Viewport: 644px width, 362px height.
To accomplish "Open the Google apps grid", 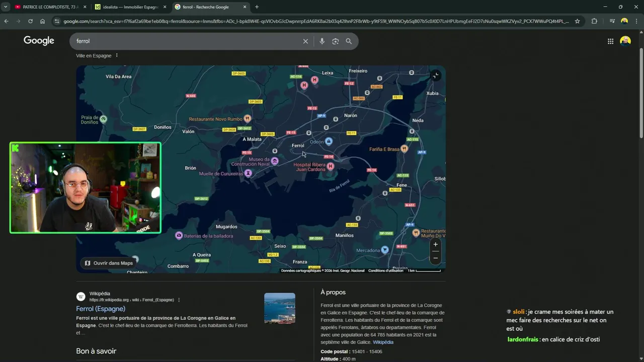I will [610, 41].
